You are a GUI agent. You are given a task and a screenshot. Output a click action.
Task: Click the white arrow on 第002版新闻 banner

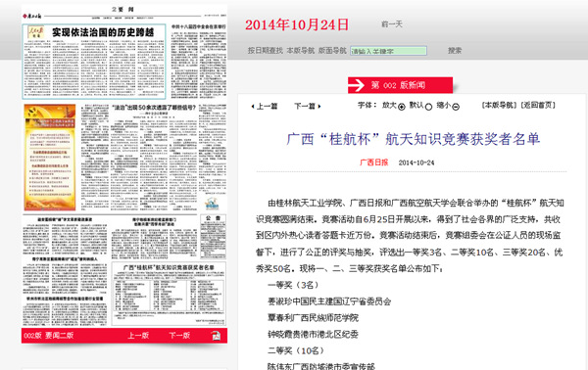[x=357, y=85]
